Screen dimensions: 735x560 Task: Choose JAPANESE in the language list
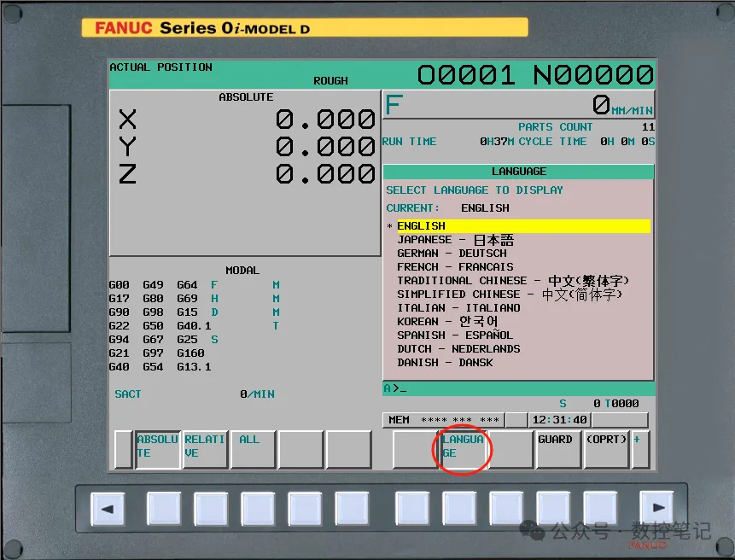[455, 240]
